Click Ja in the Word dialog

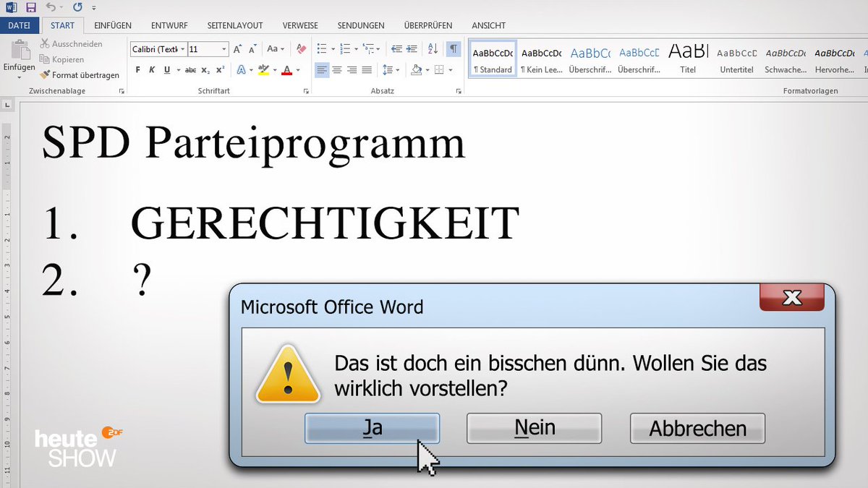pyautogui.click(x=372, y=428)
